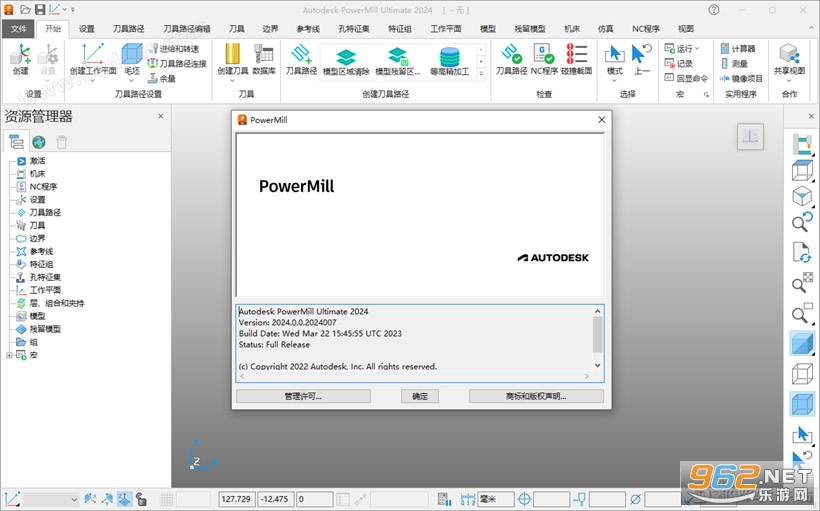Expand the 毛坯 dropdown arrow

(x=132, y=80)
